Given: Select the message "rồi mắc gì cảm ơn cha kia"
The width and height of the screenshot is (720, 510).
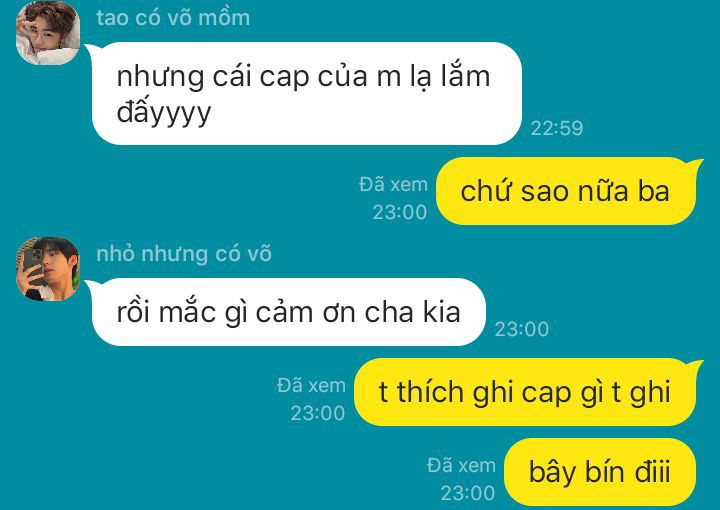Looking at the screenshot, I should tap(288, 312).
